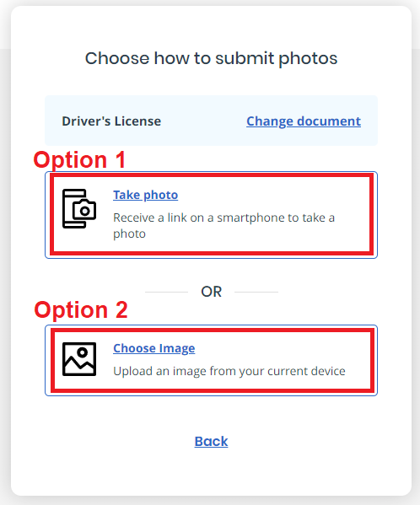Screen dimensions: 420x505
Task: Click the smartphone camera icon
Action: (x=79, y=209)
